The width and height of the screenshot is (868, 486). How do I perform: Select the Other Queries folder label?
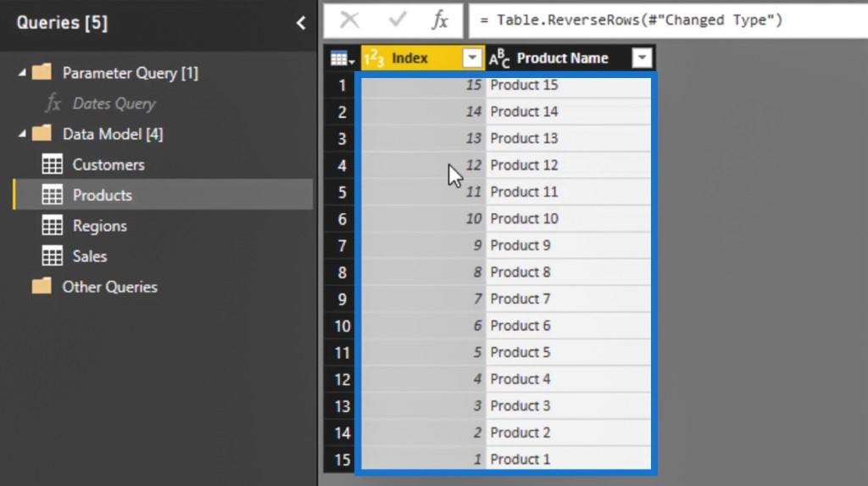(x=109, y=287)
